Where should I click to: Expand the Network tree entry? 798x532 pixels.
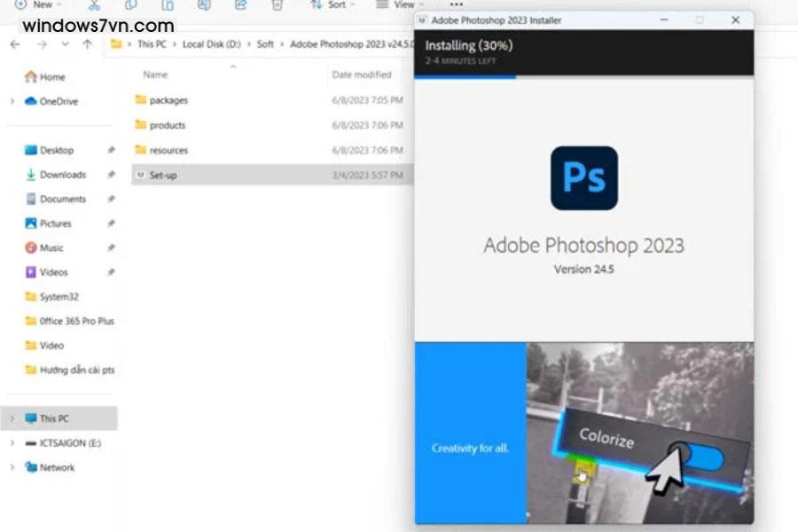(11, 467)
